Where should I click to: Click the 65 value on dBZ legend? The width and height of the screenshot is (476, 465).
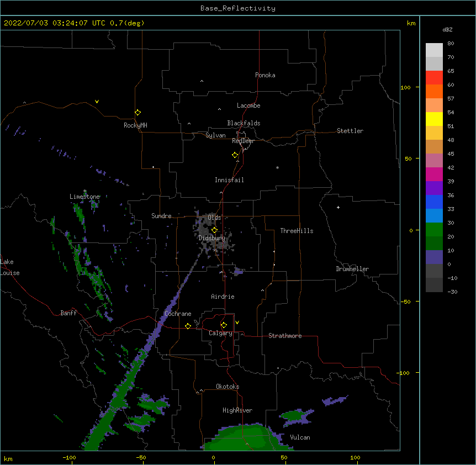451,71
